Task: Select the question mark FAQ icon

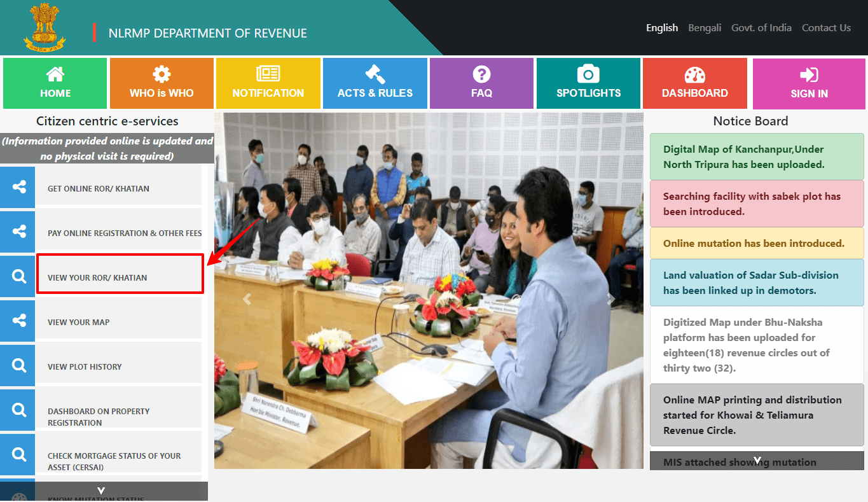Action: click(x=481, y=75)
